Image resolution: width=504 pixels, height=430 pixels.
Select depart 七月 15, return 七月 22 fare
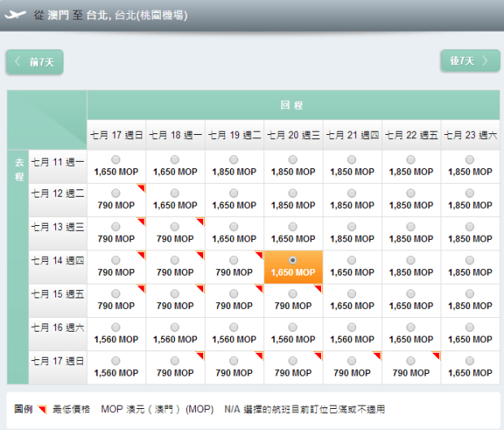[411, 293]
